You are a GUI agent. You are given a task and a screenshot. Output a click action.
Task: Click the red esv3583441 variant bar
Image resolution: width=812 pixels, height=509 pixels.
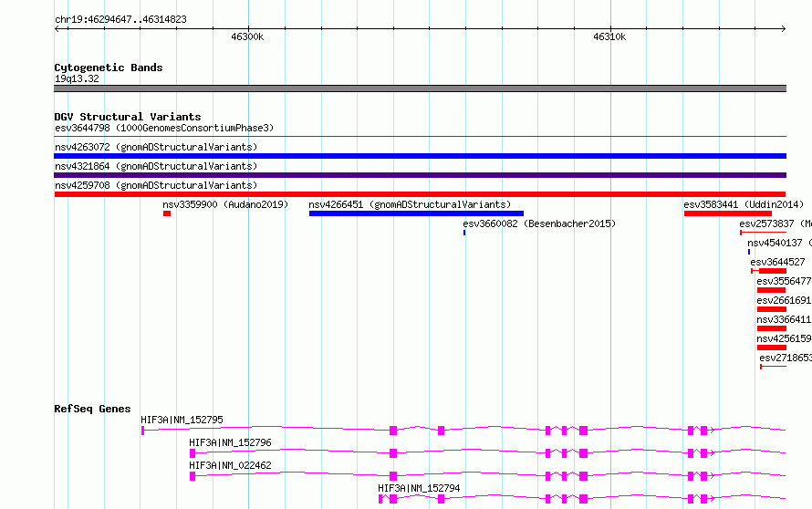(727, 213)
